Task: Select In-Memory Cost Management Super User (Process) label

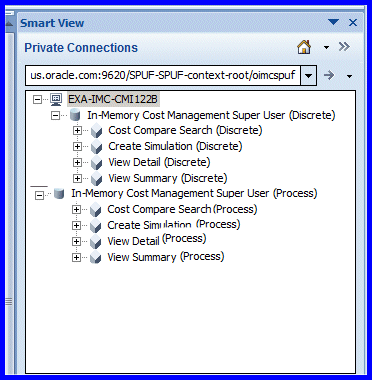Action: (194, 193)
